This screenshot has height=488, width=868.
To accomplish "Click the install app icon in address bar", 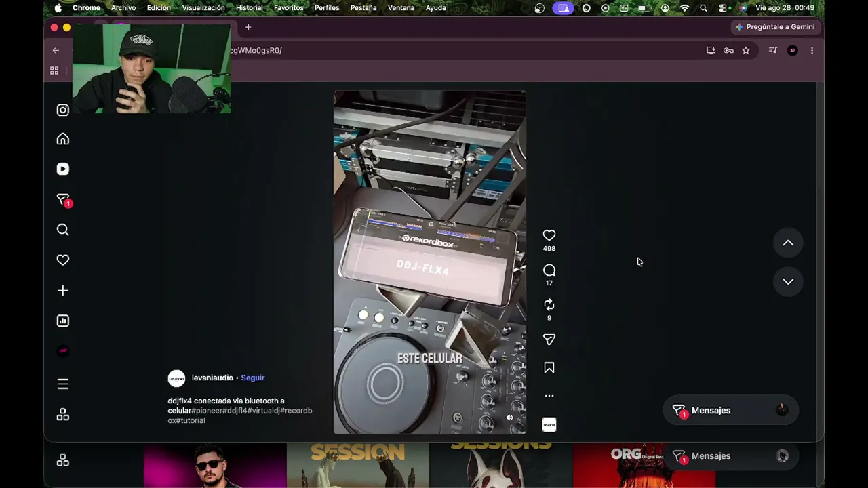I will (x=711, y=50).
